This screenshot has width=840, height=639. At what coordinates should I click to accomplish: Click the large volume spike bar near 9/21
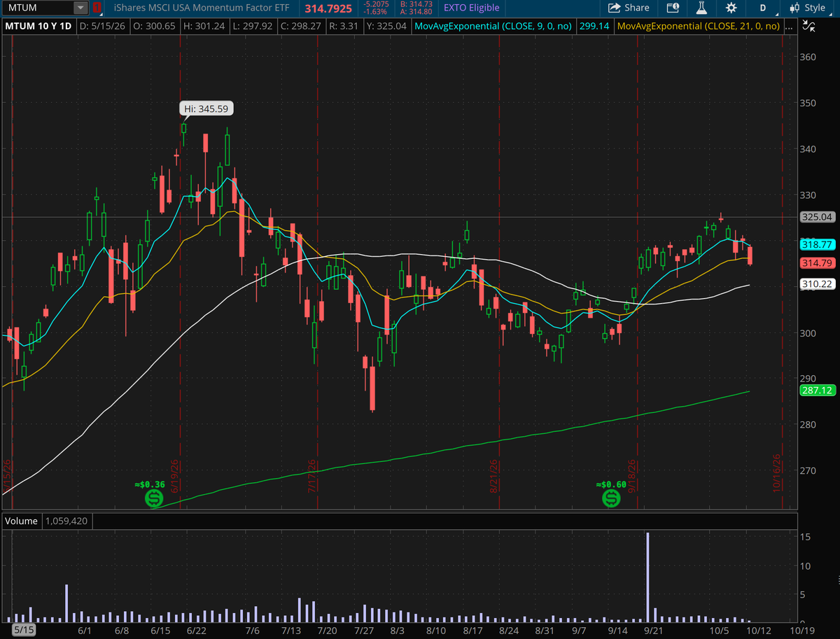click(648, 577)
